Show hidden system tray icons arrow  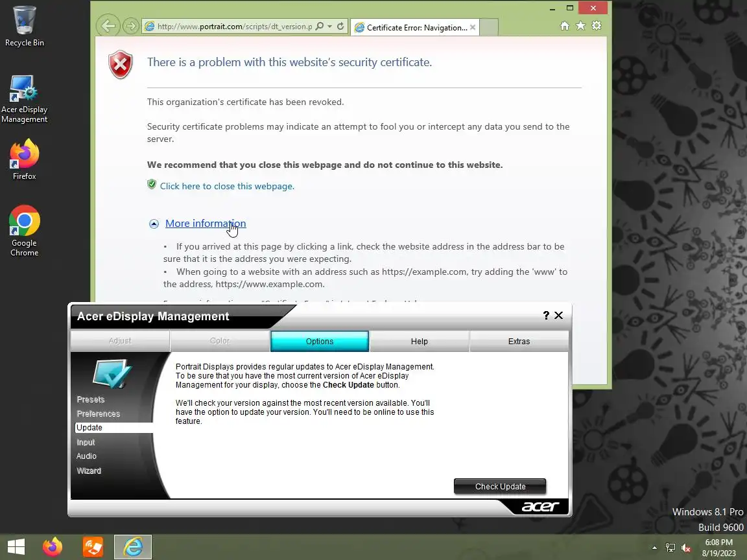pyautogui.click(x=654, y=548)
